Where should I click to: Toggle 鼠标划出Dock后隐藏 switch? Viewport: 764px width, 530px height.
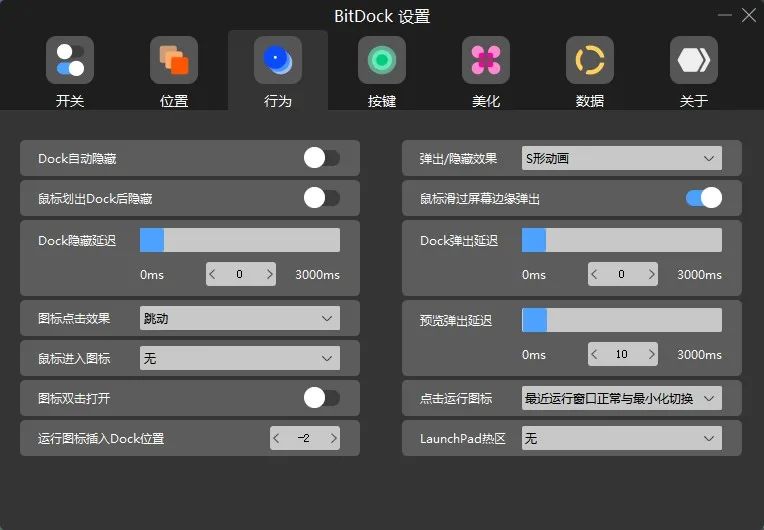point(322,198)
